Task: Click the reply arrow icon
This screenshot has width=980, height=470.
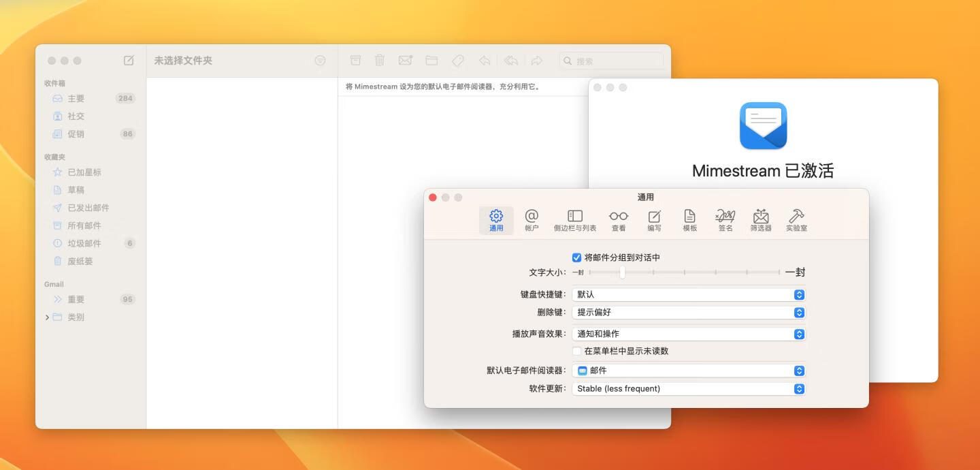Action: coord(485,61)
